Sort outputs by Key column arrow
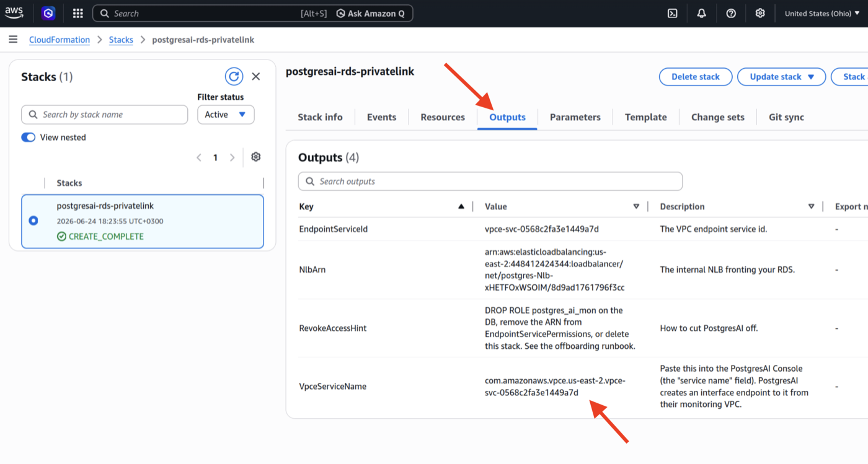 pos(461,206)
